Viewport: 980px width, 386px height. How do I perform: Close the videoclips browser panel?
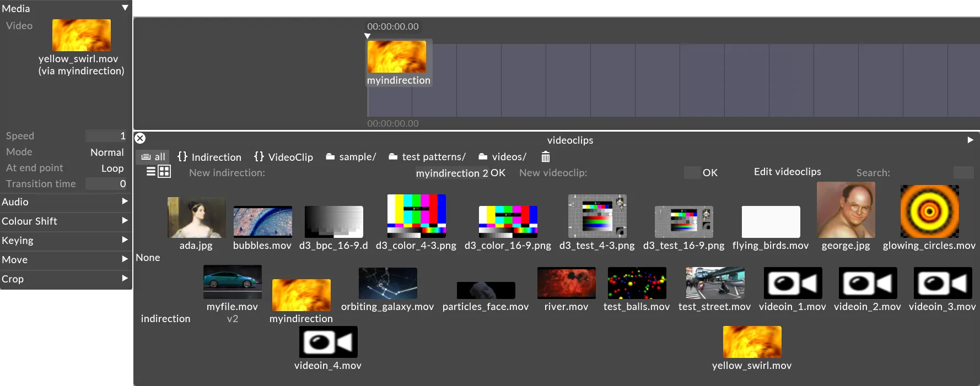click(x=140, y=138)
